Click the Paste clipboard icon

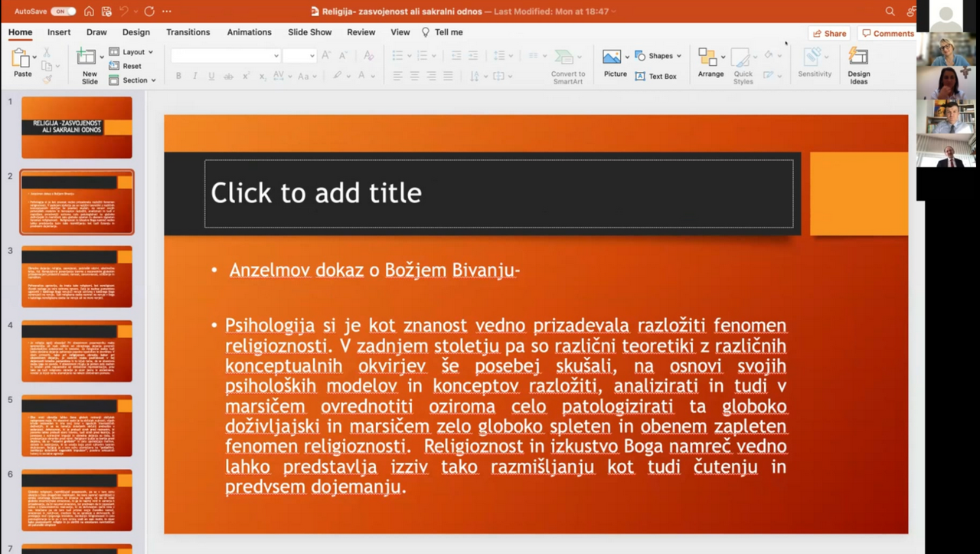pos(21,58)
